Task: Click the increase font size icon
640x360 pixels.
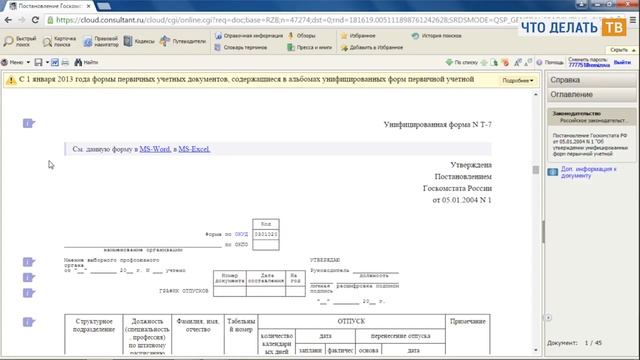Action: (518, 62)
